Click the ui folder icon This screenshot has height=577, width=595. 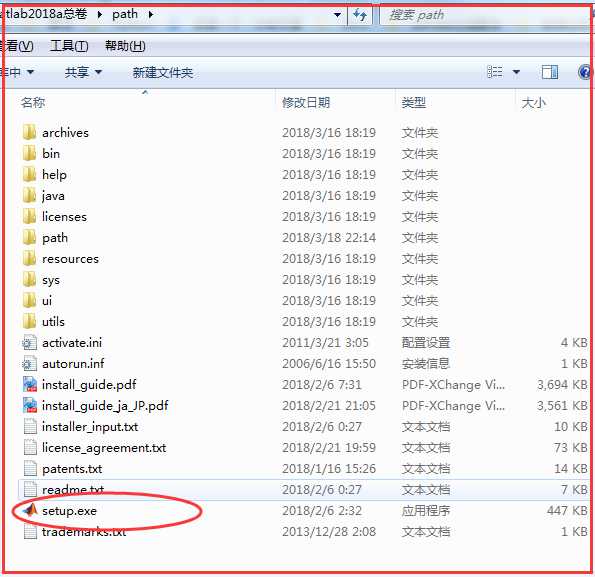pyautogui.click(x=30, y=300)
